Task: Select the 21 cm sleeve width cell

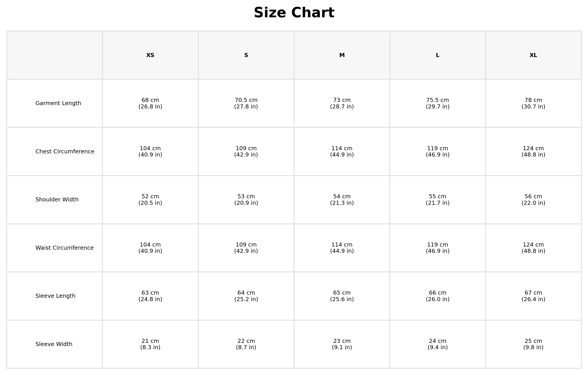Action: click(x=150, y=344)
